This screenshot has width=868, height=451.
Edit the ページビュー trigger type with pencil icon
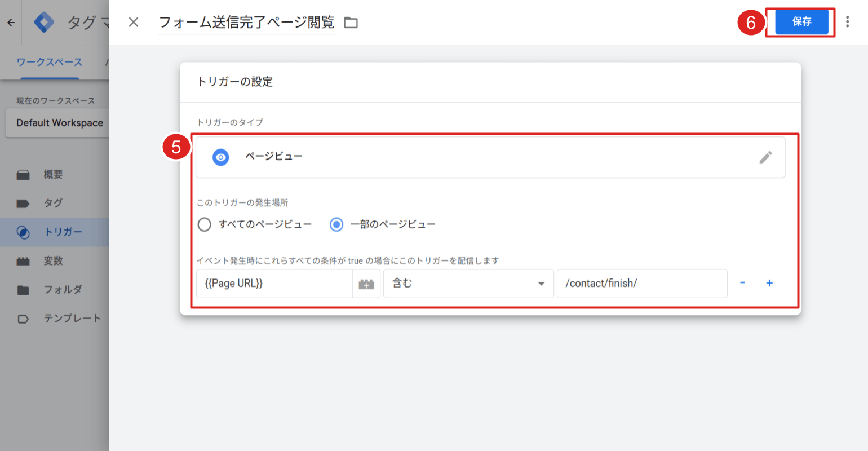pyautogui.click(x=765, y=157)
